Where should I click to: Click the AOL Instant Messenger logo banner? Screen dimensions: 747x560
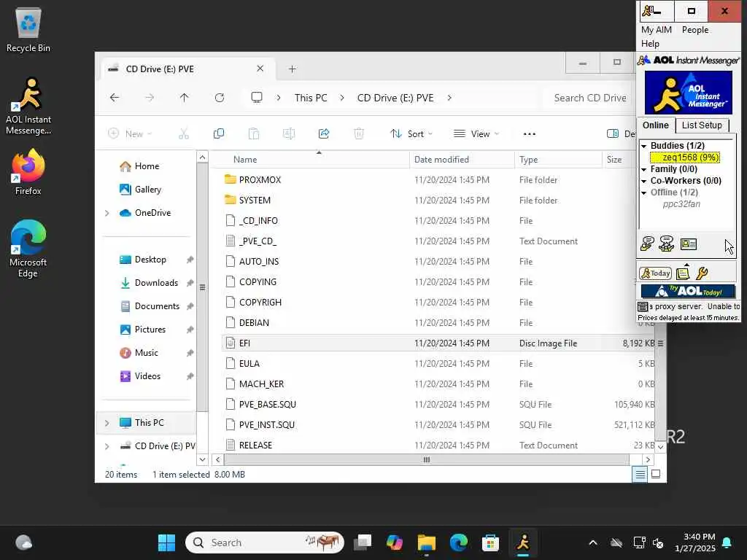click(688, 93)
